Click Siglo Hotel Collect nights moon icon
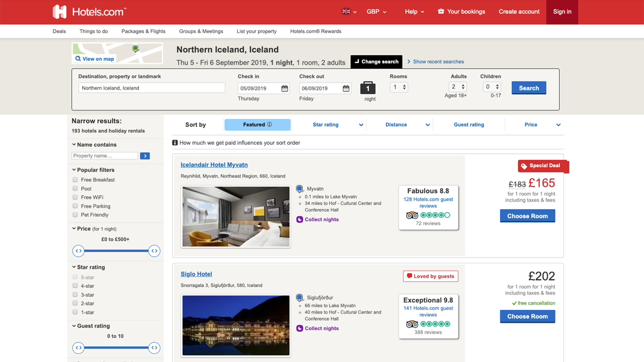Viewport: 644px width, 362px height. (x=300, y=328)
